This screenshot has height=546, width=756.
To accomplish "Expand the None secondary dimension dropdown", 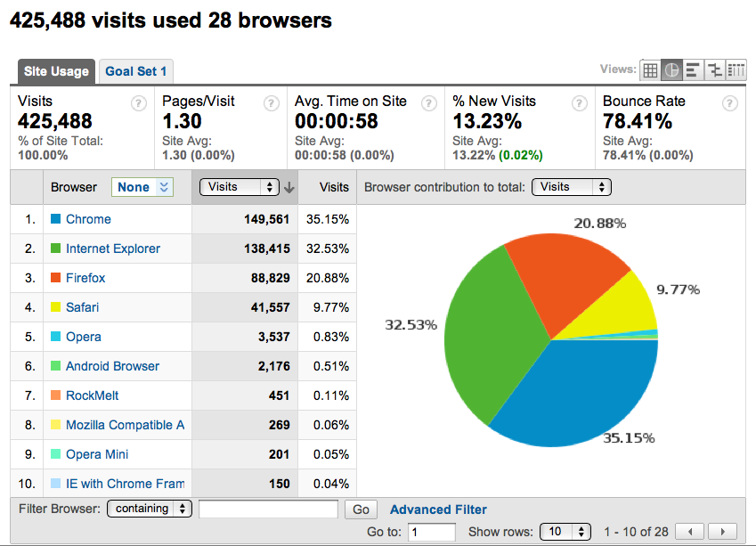I will tap(142, 187).
